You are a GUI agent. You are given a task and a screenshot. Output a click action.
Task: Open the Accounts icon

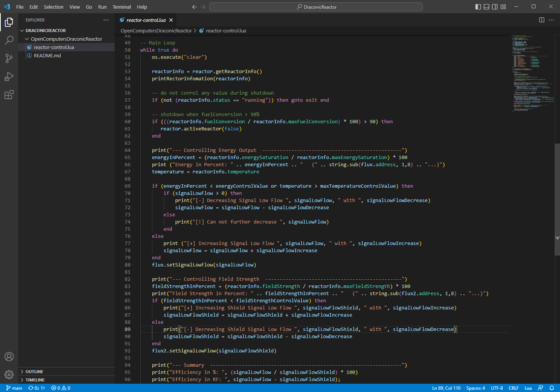(x=9, y=356)
